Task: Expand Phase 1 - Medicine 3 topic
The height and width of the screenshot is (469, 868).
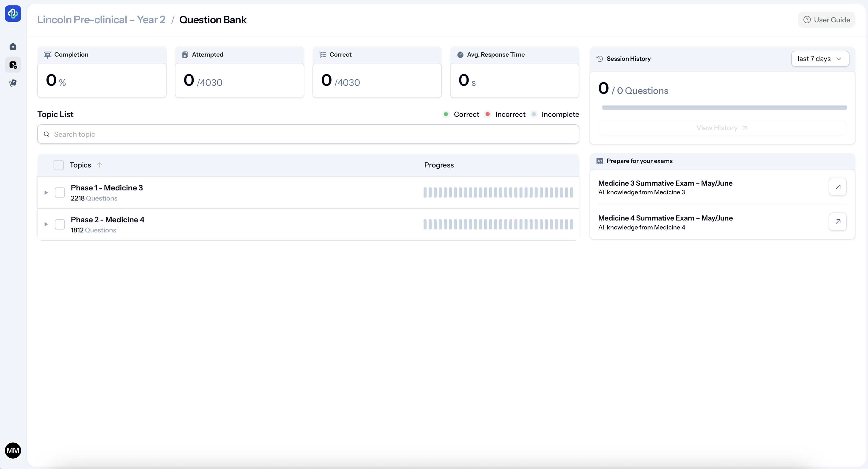Action: coord(46,192)
